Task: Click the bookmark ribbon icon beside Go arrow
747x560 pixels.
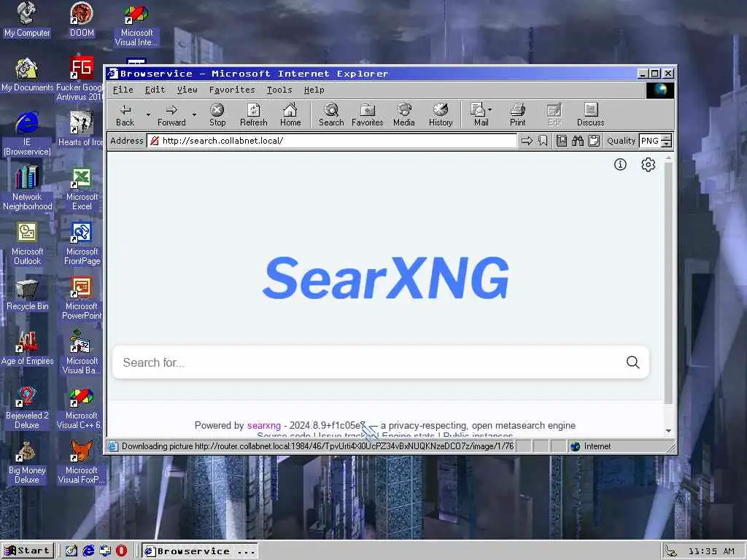Action: [x=543, y=141]
